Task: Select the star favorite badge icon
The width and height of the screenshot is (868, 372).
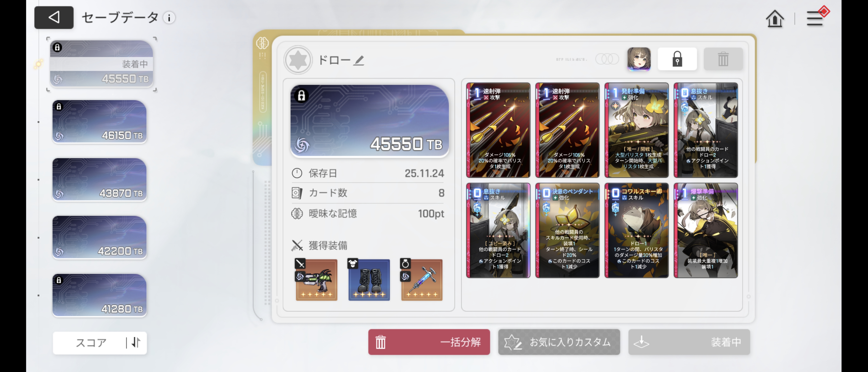Action: [x=298, y=60]
